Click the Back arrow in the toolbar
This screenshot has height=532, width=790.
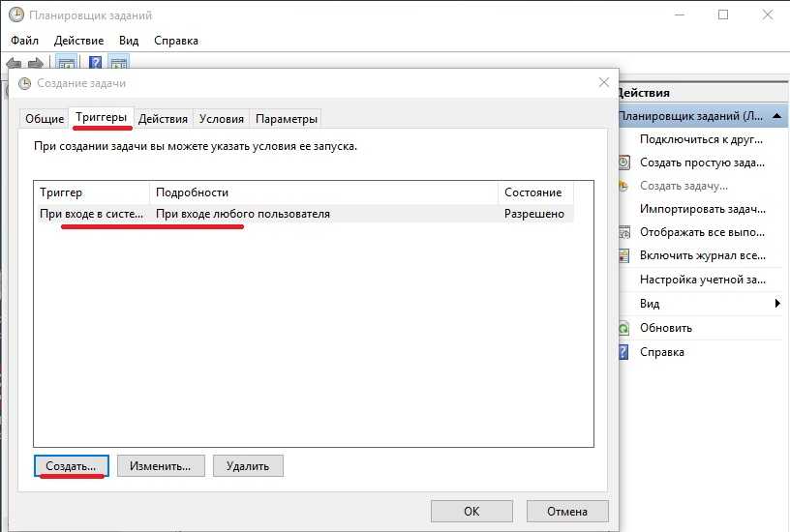click(x=14, y=63)
